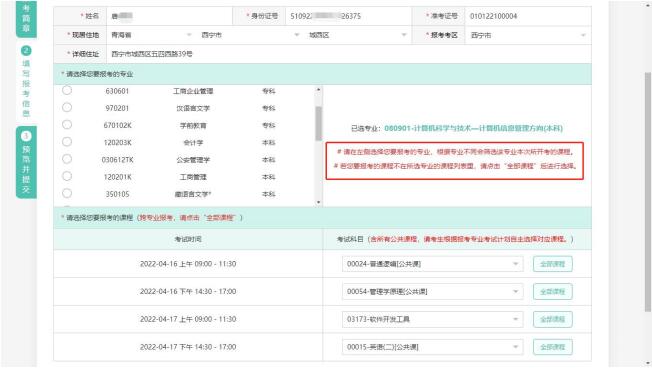Click all-courses button for April 16 afternoon
The image size is (652, 368).
tap(553, 291)
